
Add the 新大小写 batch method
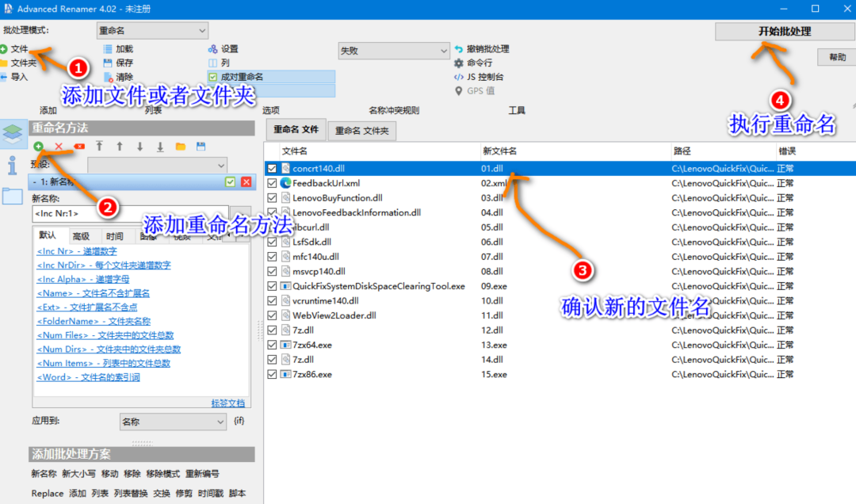pos(79,473)
